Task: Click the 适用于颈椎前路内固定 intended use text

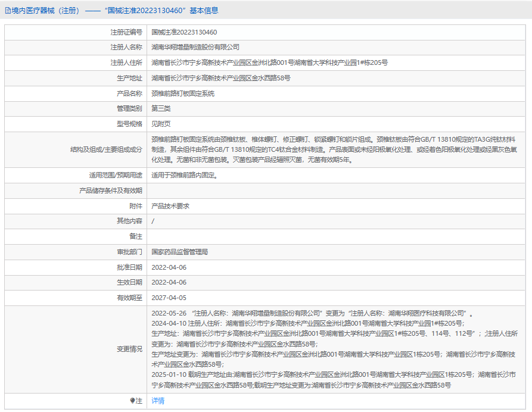Action: pos(184,175)
